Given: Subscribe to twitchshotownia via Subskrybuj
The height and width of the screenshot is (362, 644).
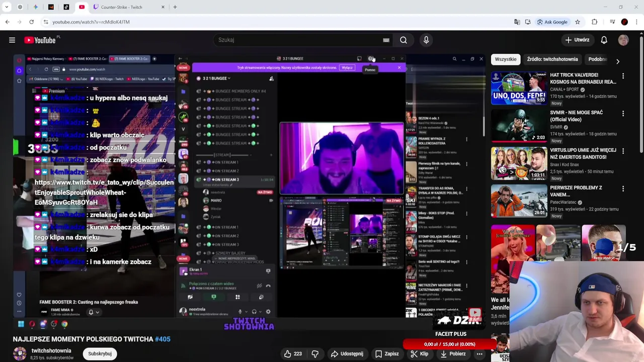Looking at the screenshot, I should tap(100, 354).
